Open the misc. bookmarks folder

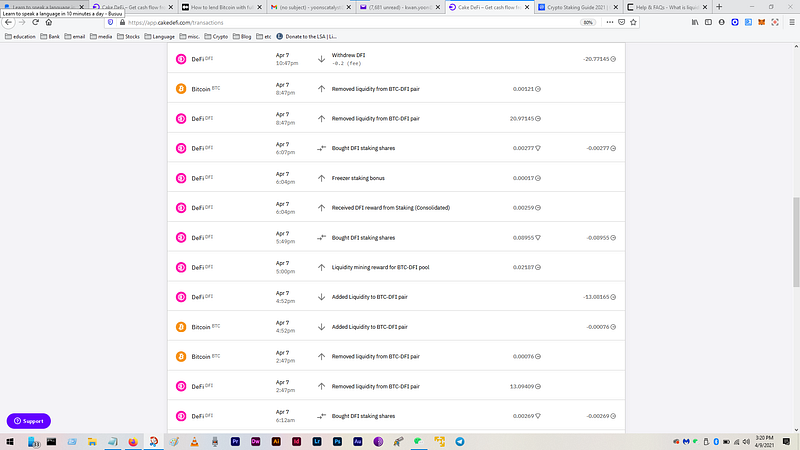(190, 37)
